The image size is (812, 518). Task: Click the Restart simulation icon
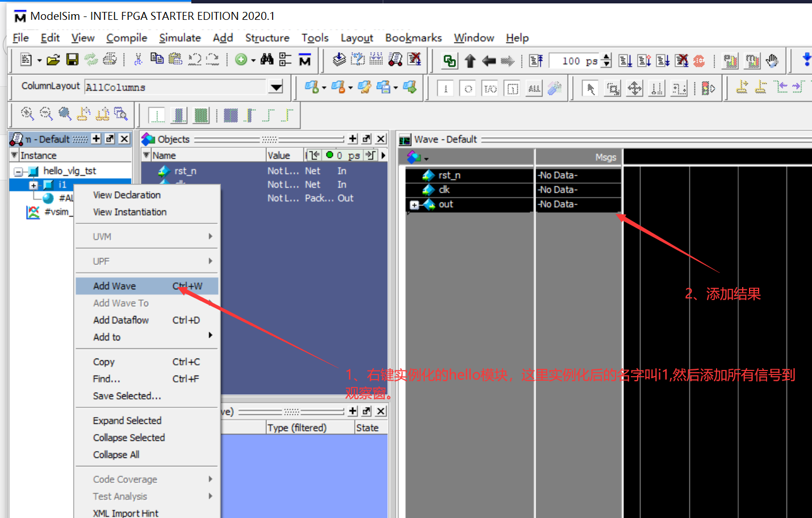[535, 61]
